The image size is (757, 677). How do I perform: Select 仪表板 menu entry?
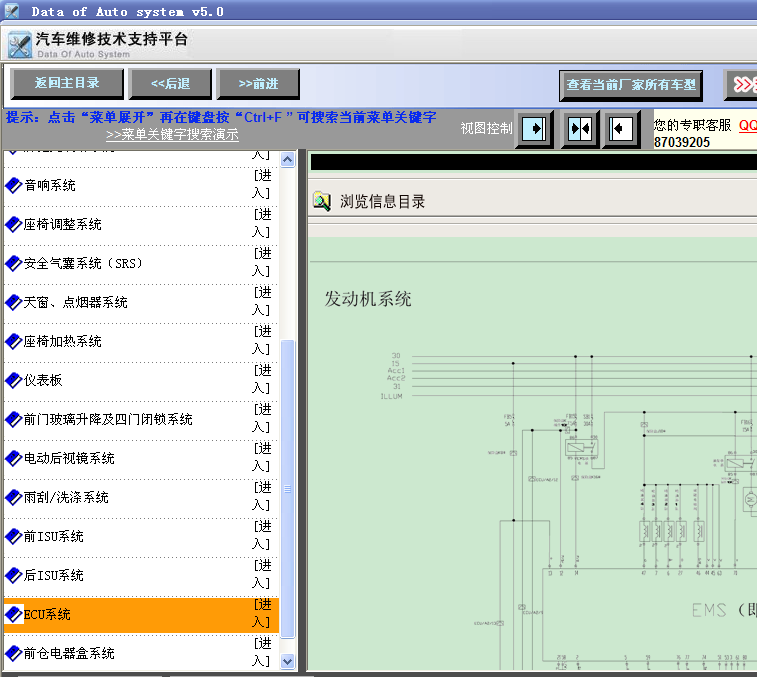pos(43,381)
